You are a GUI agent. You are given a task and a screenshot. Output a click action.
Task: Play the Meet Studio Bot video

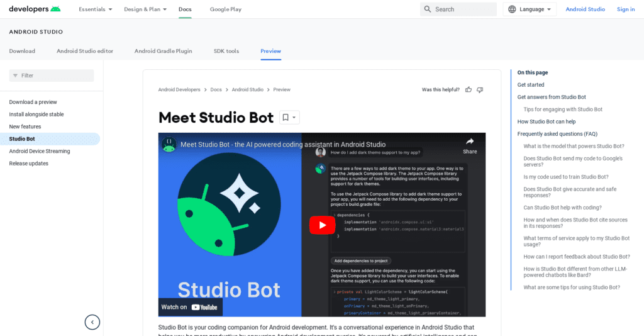point(322,225)
